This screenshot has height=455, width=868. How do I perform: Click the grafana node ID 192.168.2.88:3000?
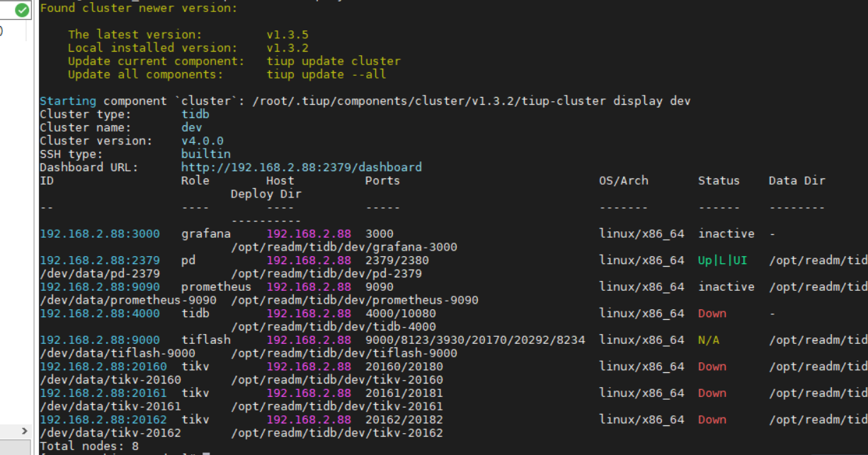pos(100,234)
